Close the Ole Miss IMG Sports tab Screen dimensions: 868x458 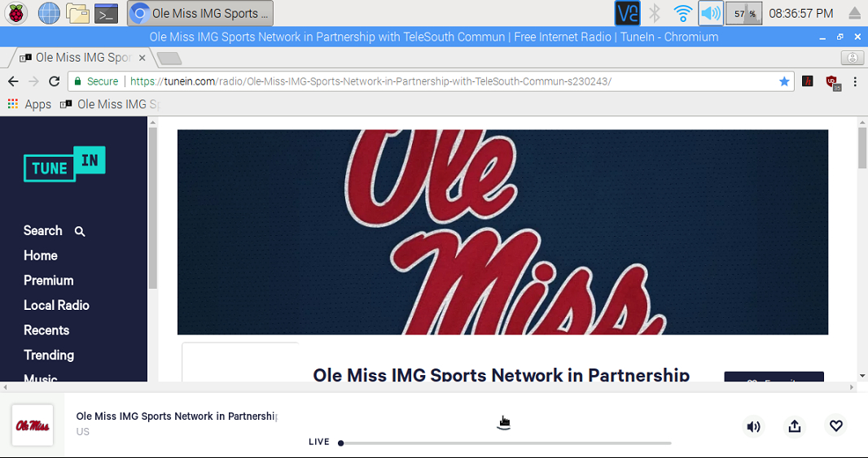click(x=142, y=58)
